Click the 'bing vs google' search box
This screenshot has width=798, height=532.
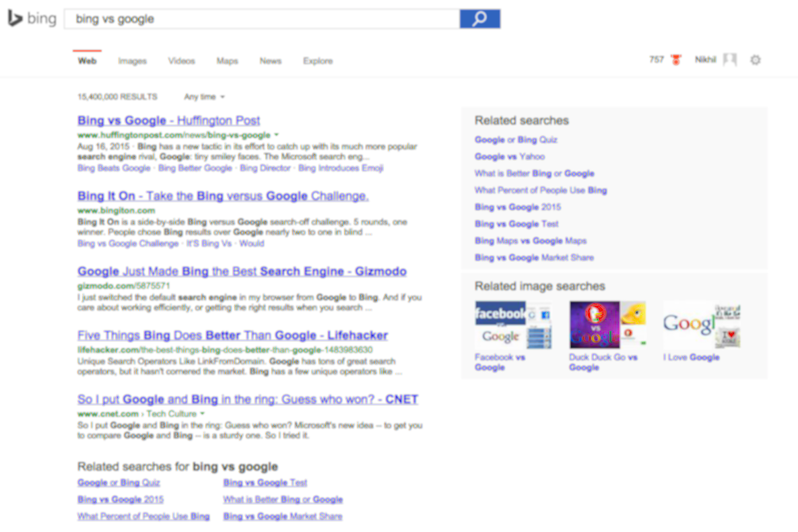[x=261, y=19]
